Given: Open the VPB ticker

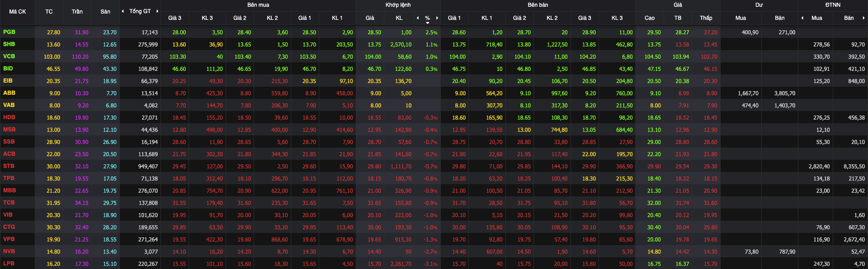Looking at the screenshot, I should point(9,239).
